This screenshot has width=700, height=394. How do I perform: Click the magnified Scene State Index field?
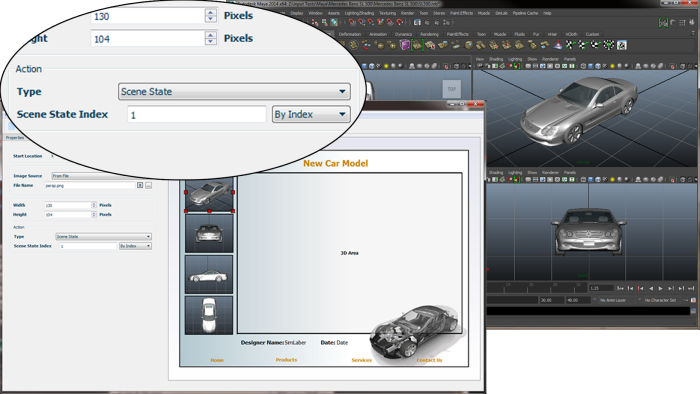(196, 115)
